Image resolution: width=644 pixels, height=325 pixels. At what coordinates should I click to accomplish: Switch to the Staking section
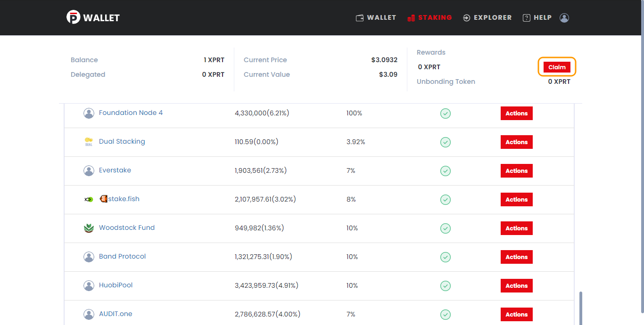pos(429,17)
